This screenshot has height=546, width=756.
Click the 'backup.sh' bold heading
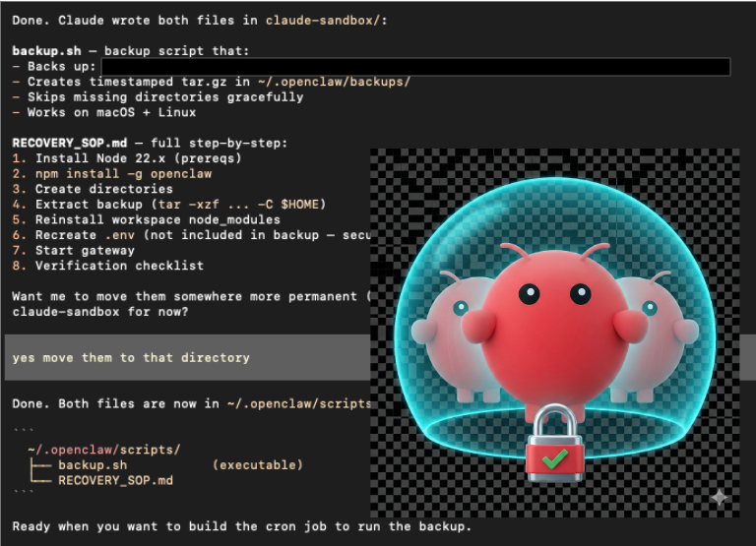[x=47, y=50]
